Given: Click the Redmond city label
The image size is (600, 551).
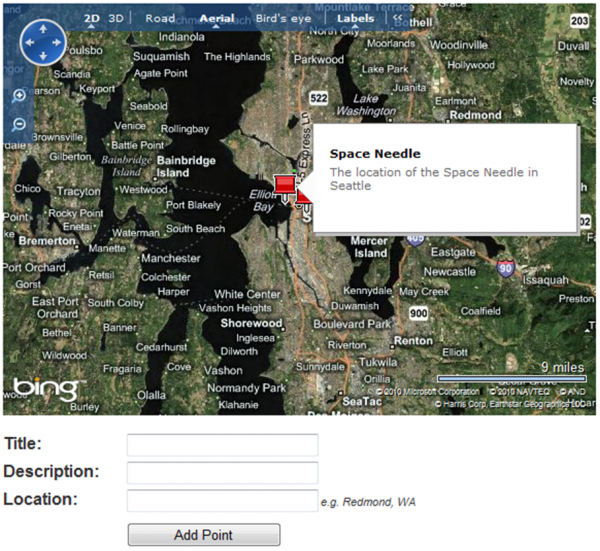Looking at the screenshot, I should [x=475, y=115].
